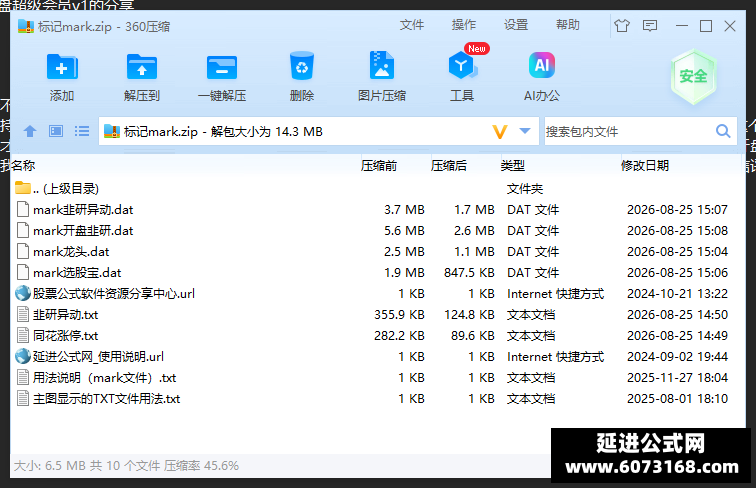The height and width of the screenshot is (488, 756).
Task: Switch to icon view mode
Action: click(56, 131)
